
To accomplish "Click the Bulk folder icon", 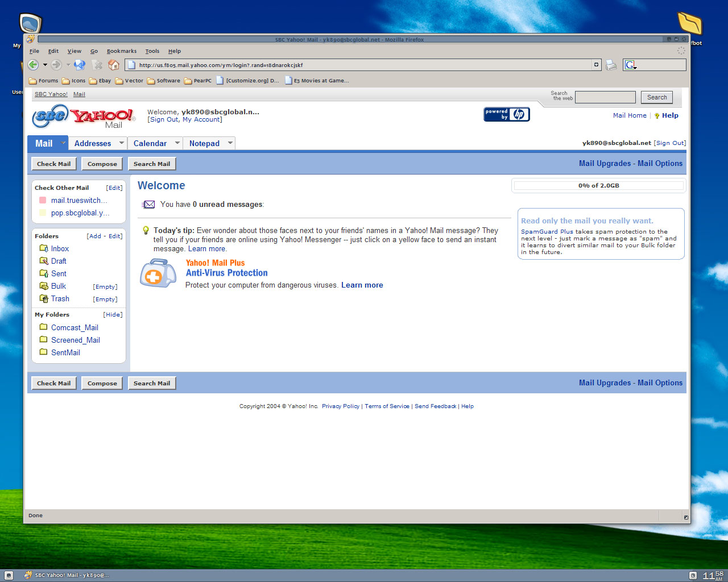I will [44, 286].
